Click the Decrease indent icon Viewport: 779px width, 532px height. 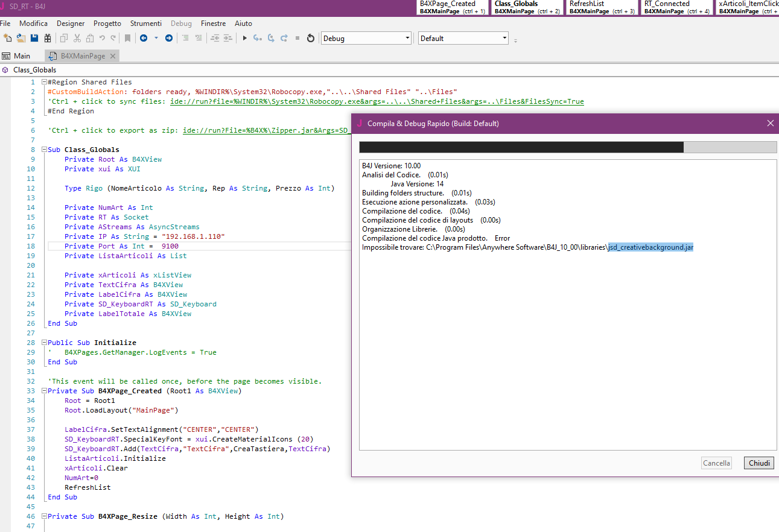point(215,38)
